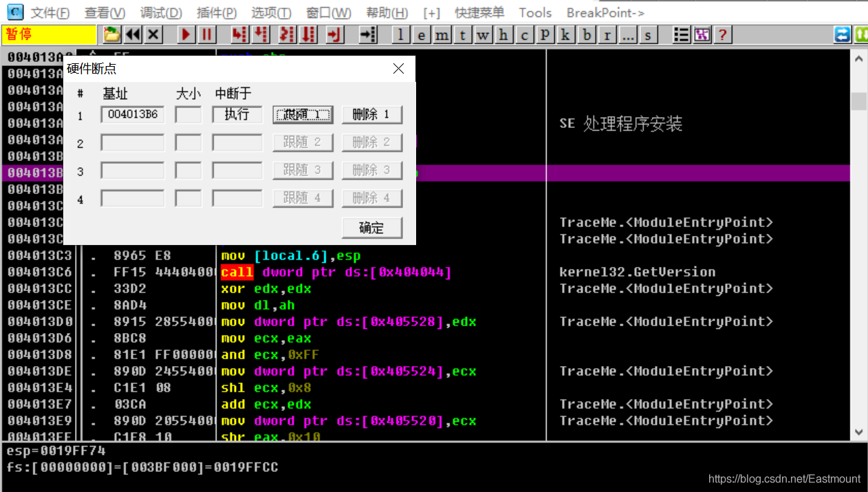Open log window with l button
Screen dimensions: 868x492
point(401,34)
